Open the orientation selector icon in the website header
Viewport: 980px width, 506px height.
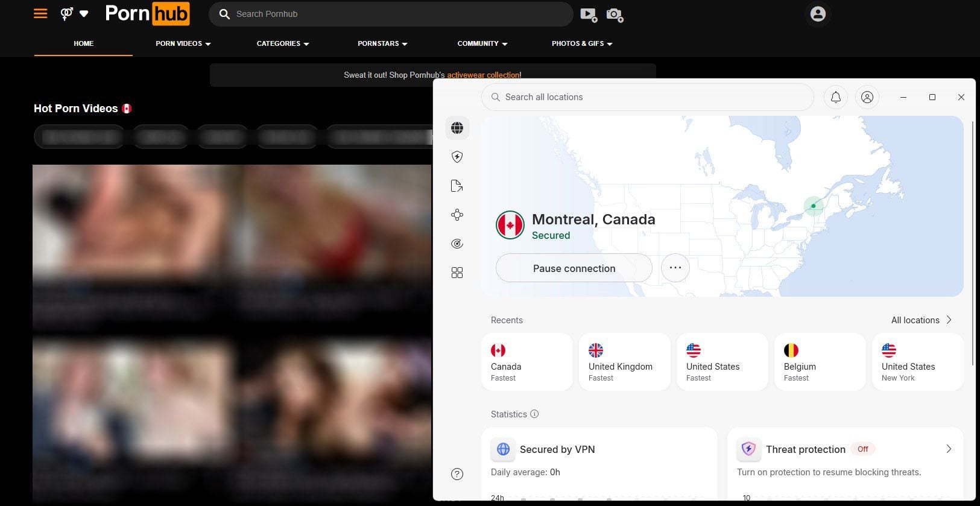(67, 13)
